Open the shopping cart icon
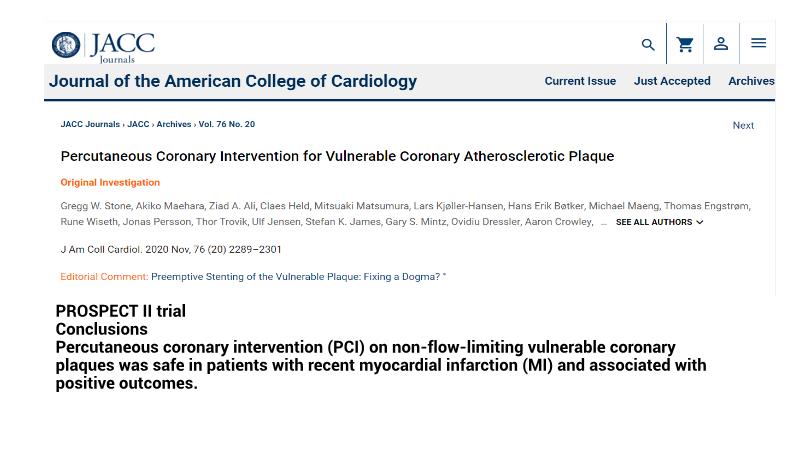 point(685,45)
